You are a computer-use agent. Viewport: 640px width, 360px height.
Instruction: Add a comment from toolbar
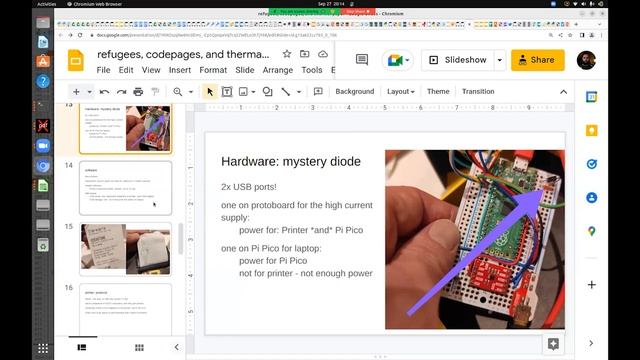click(318, 92)
